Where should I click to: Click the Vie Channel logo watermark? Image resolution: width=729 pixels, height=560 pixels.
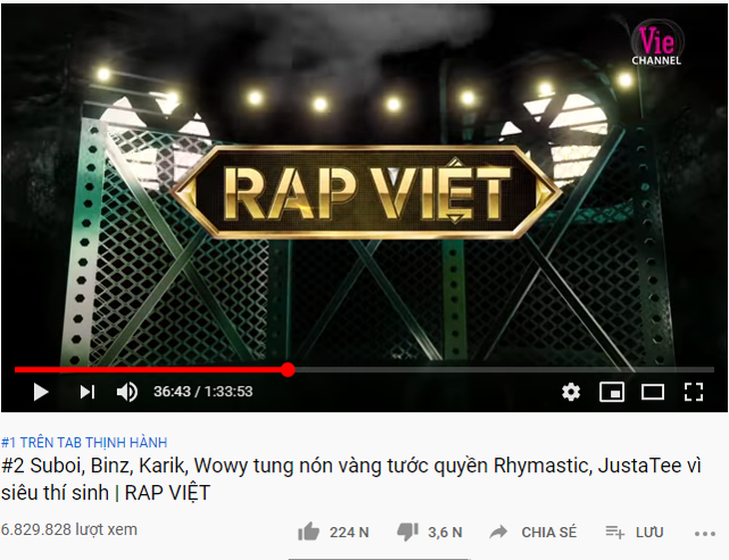(x=656, y=43)
